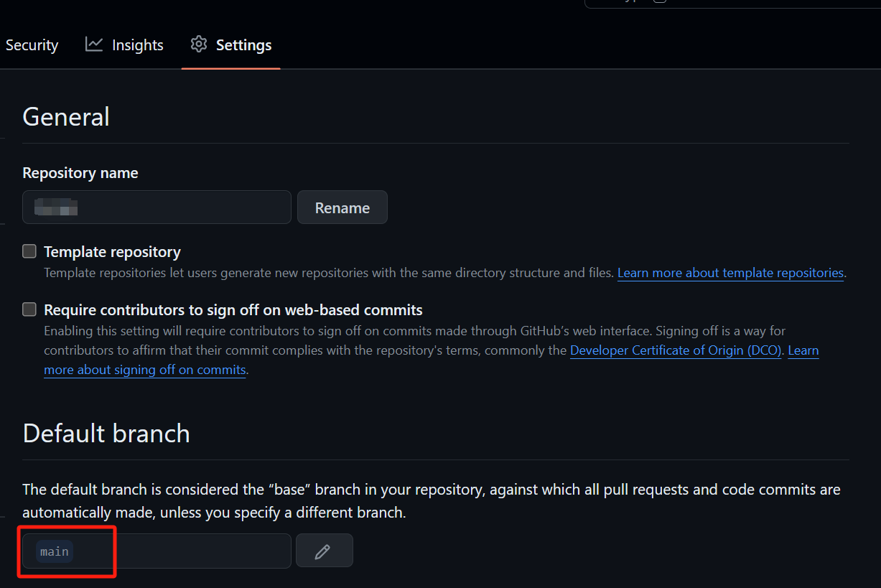
Task: Open the Developer Certificate of Origin (DCO) link
Action: [x=676, y=350]
